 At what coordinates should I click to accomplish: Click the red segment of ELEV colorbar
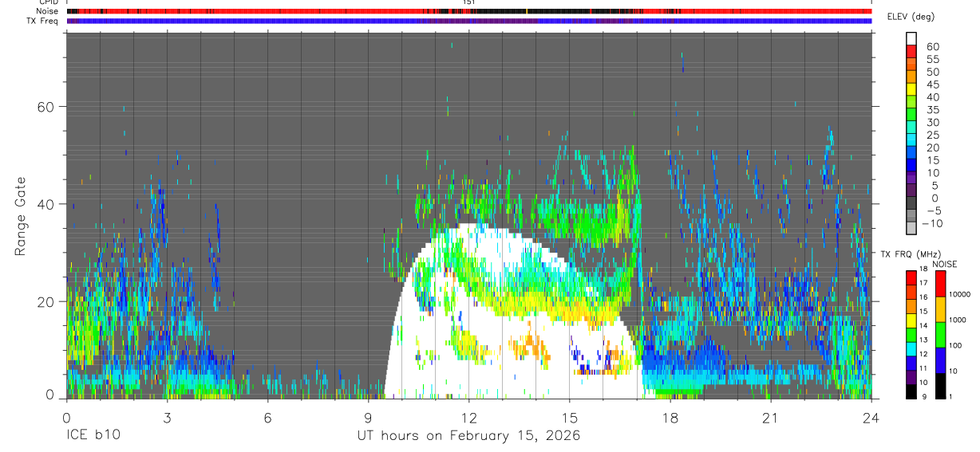point(911,51)
